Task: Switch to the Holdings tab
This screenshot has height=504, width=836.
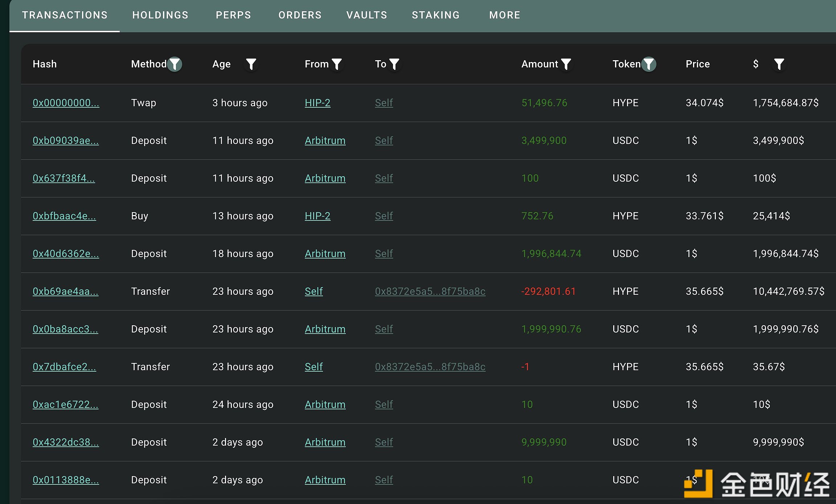Action: click(160, 15)
